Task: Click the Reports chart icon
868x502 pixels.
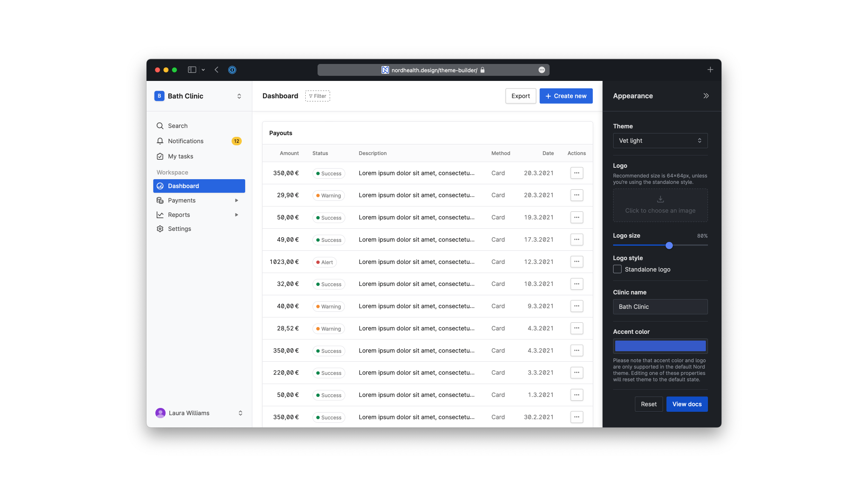Action: point(160,214)
